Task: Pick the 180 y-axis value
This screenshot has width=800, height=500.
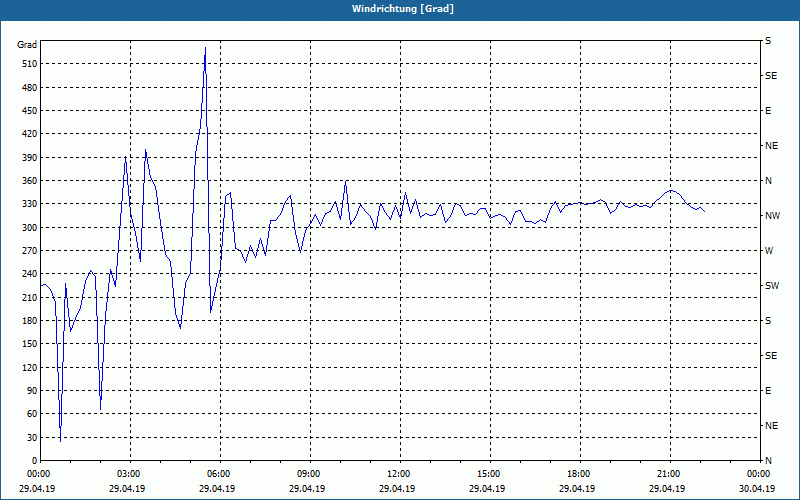Action: click(x=30, y=321)
